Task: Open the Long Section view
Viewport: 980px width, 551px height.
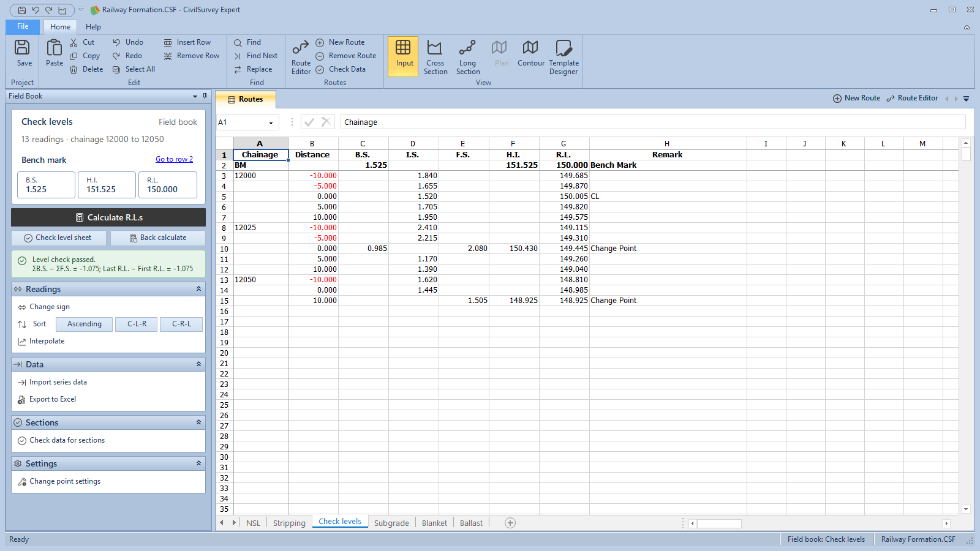Action: pyautogui.click(x=467, y=57)
